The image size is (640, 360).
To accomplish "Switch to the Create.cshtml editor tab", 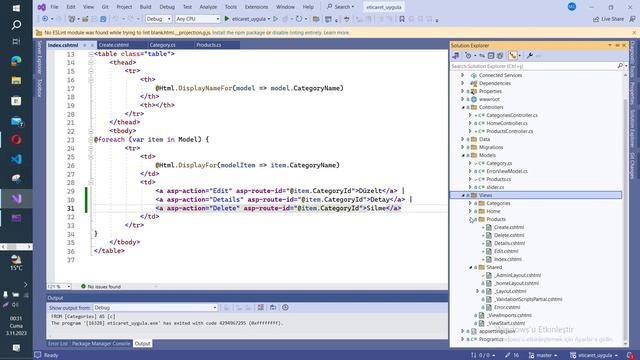I will pos(113,45).
